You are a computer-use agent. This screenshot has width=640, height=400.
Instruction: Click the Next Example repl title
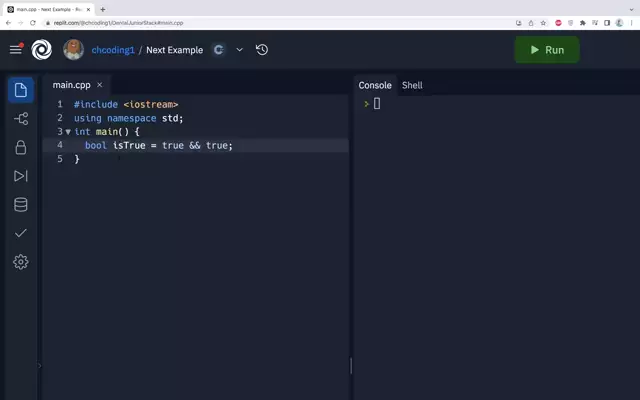tap(174, 50)
